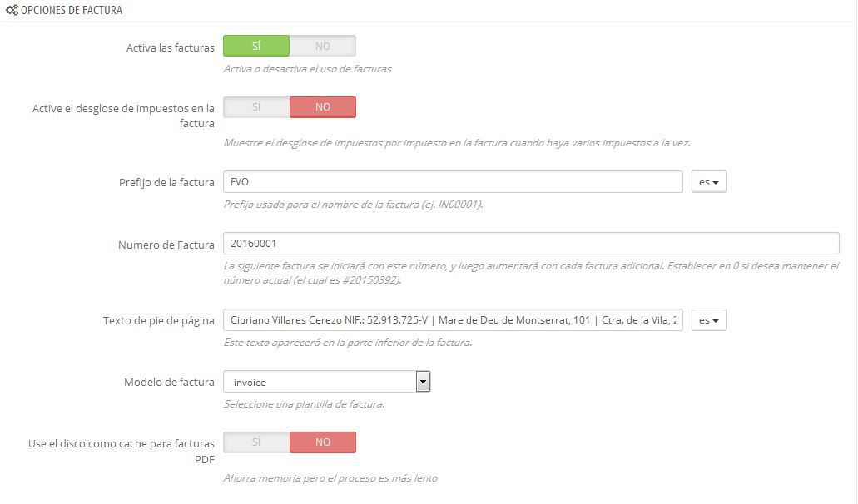The image size is (858, 504).
Task: Click the Opciones de Factura panel heading
Action: click(72, 10)
